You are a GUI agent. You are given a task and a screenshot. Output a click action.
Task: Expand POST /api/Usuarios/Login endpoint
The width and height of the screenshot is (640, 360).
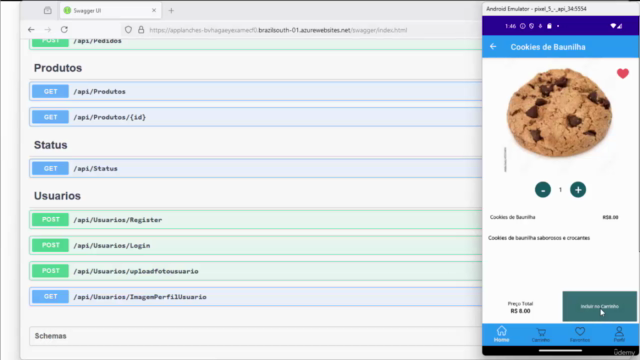coord(256,245)
